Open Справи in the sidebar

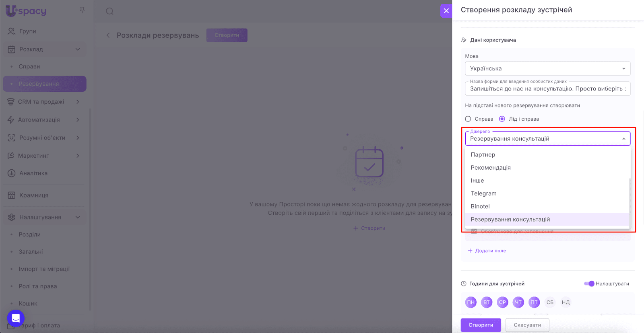[x=29, y=67]
